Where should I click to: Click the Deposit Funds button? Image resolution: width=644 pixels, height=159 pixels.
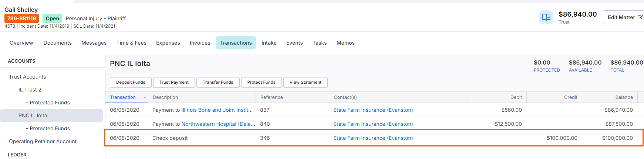(131, 82)
